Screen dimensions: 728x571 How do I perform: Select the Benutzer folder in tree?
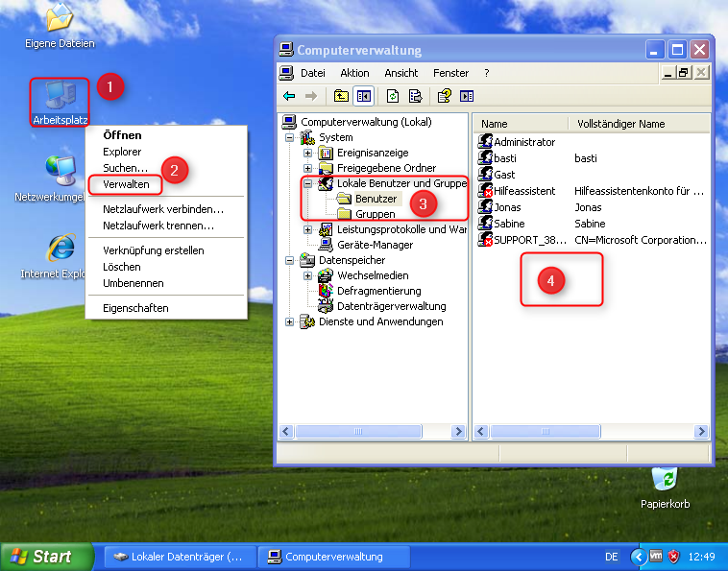pyautogui.click(x=369, y=199)
